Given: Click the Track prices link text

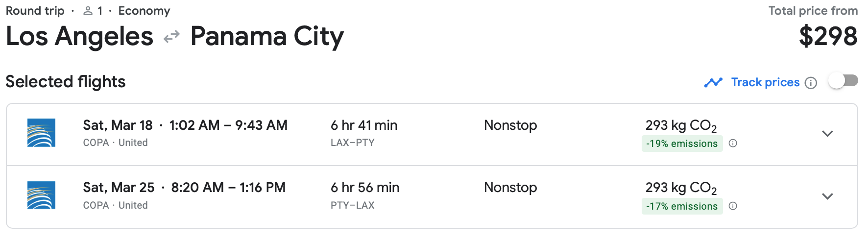Looking at the screenshot, I should pyautogui.click(x=765, y=82).
